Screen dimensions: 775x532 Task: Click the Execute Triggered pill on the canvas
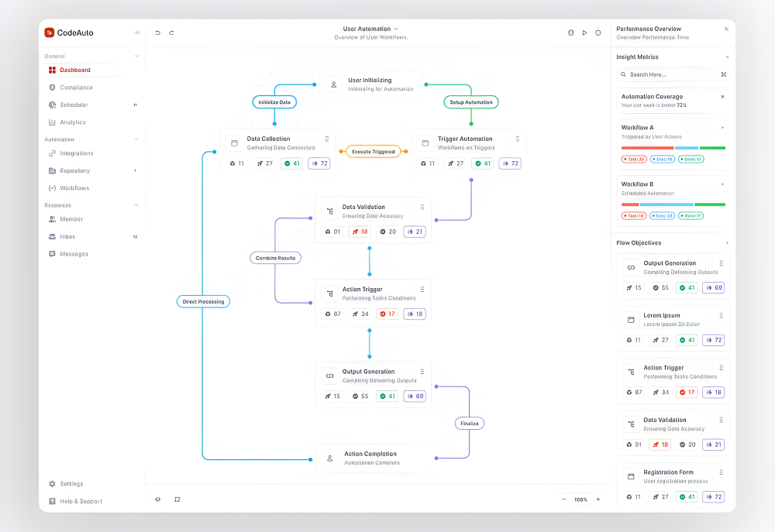click(x=374, y=150)
